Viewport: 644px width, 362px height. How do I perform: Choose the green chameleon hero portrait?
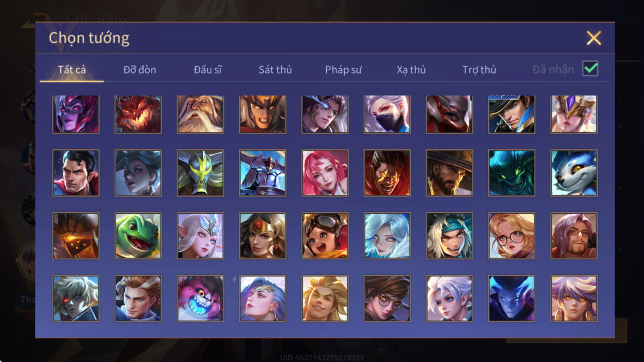138,236
